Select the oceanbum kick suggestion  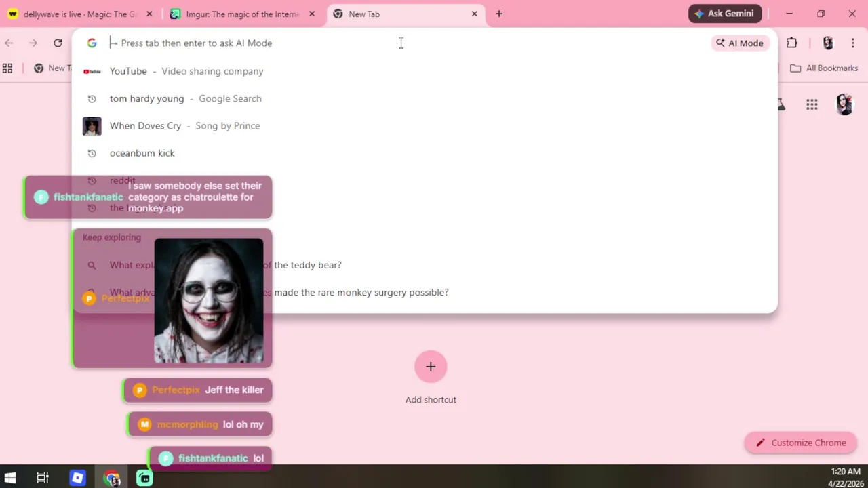coord(425,153)
